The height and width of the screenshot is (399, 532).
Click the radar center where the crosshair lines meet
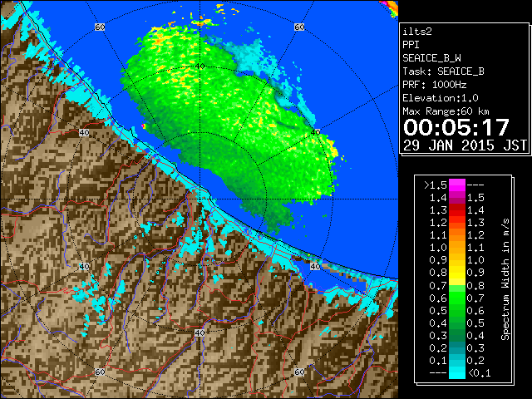[x=199, y=199]
